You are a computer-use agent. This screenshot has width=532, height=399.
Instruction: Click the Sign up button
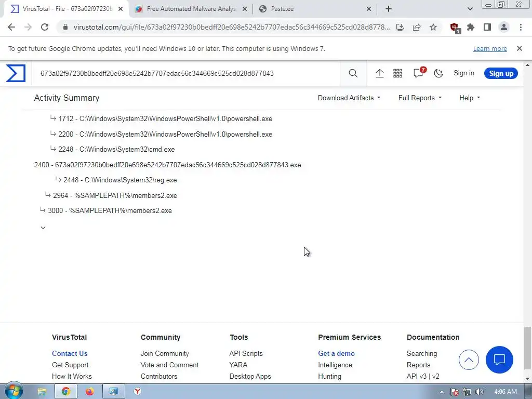[x=501, y=73]
